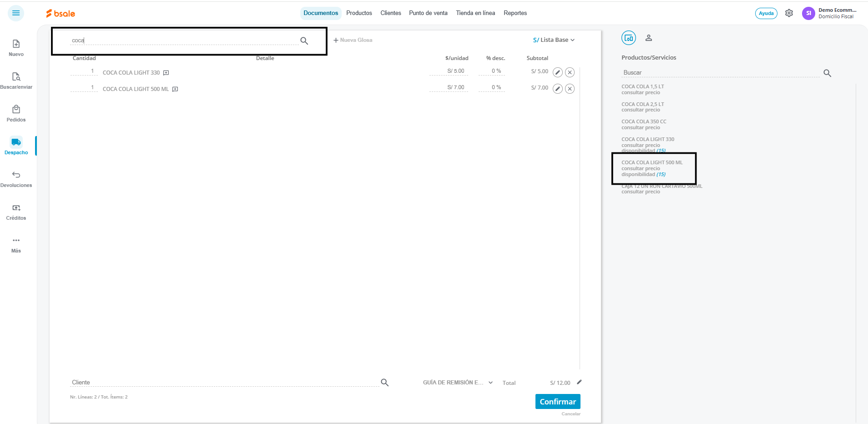Open Buscar/enviar in sidebar
Image resolution: width=868 pixels, height=424 pixels.
(x=16, y=81)
